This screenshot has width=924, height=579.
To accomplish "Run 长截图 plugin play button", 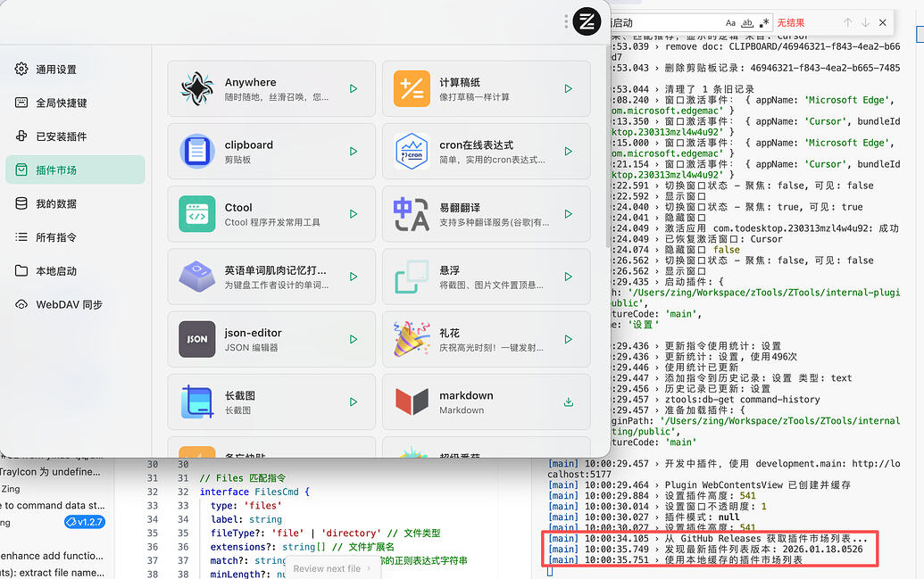I will point(354,401).
